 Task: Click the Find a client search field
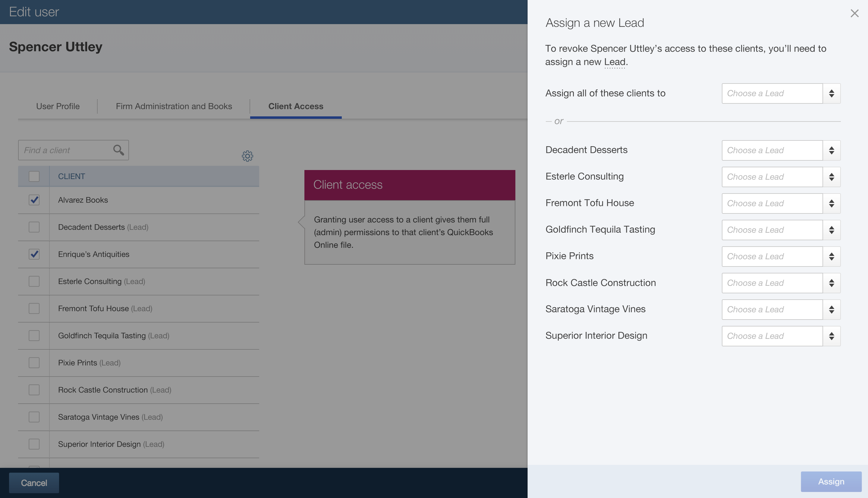pos(65,150)
